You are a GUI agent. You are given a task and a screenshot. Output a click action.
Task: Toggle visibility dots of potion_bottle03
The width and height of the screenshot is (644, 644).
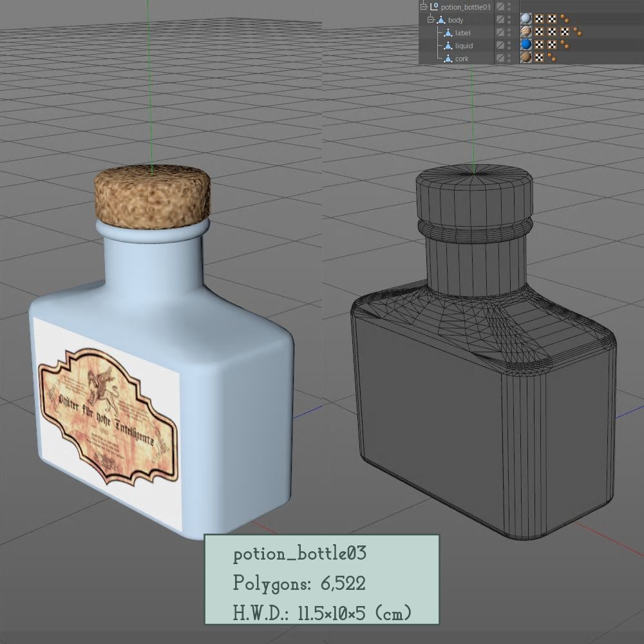click(509, 6)
